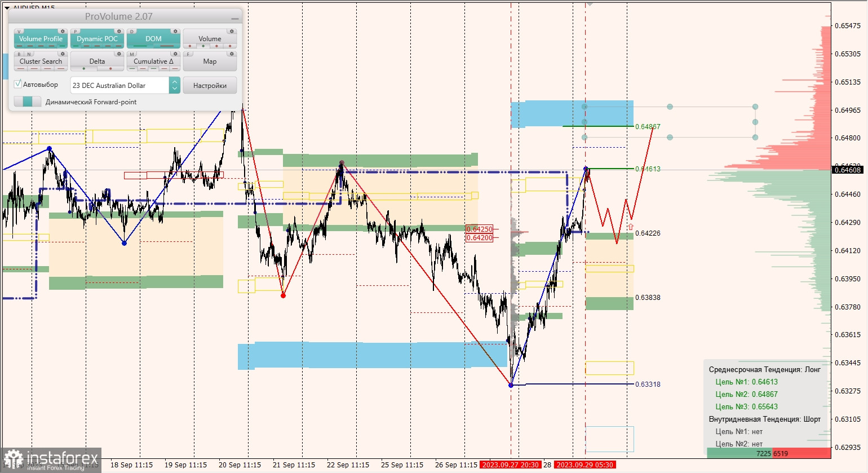Viewport: 868px width, 473px height.
Task: Click Среднесрочная Тенденция: Лонг text
Action: pos(765,370)
